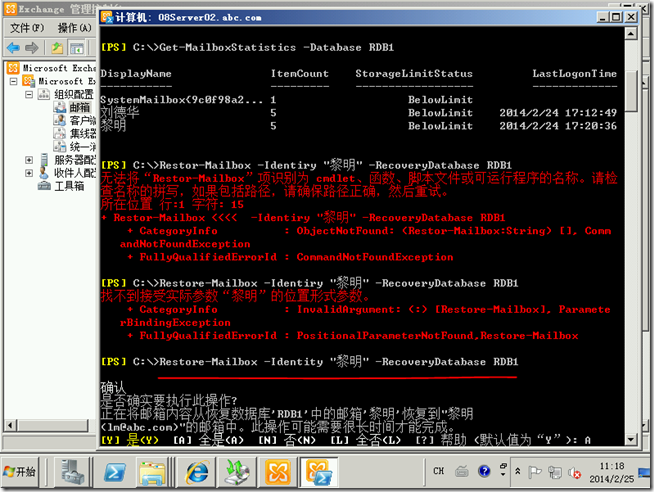Select 服务器配置 in the tree
This screenshot has width=654, height=492.
[75, 160]
